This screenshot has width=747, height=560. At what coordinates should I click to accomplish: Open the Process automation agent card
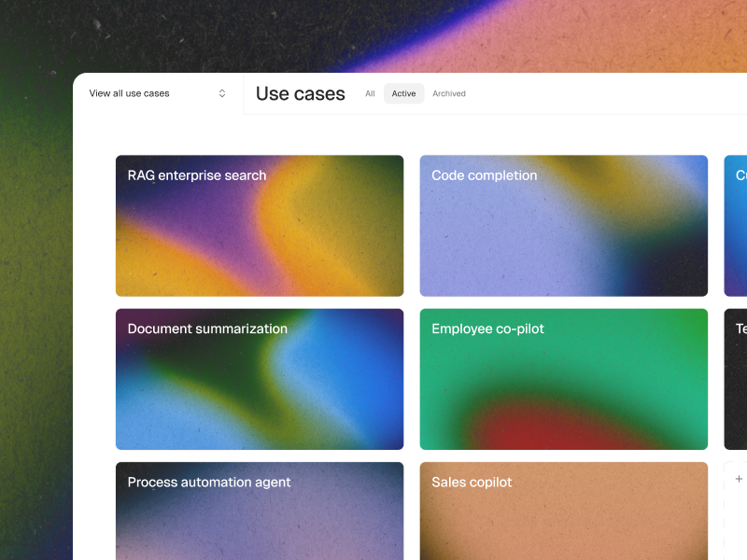click(260, 511)
